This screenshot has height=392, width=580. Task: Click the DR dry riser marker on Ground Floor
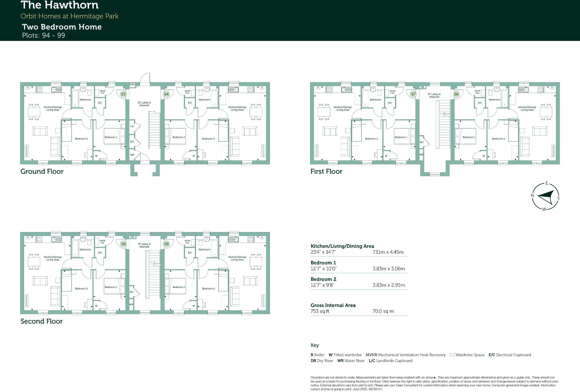[x=132, y=85]
